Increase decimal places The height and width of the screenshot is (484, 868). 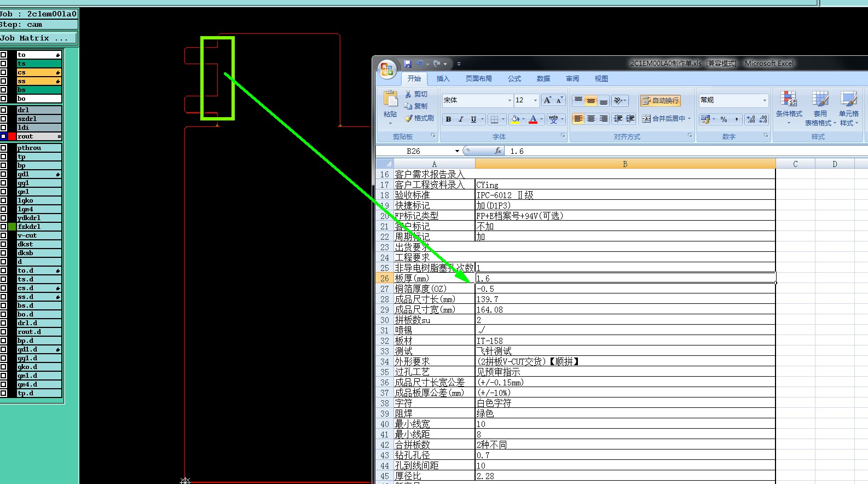coord(751,119)
